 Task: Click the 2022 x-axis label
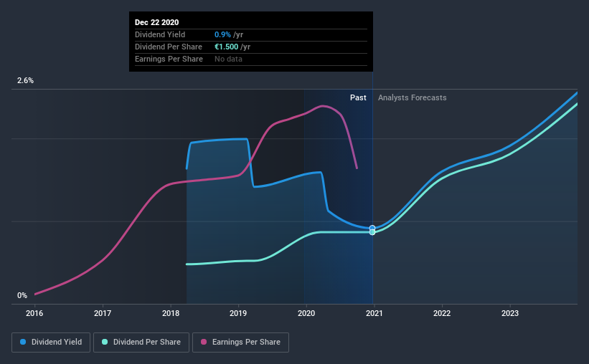pyautogui.click(x=442, y=313)
